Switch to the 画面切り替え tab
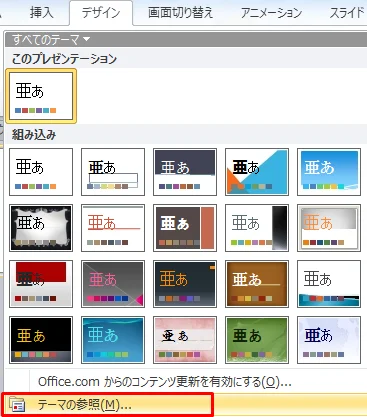The width and height of the screenshot is (367, 417). (x=180, y=13)
